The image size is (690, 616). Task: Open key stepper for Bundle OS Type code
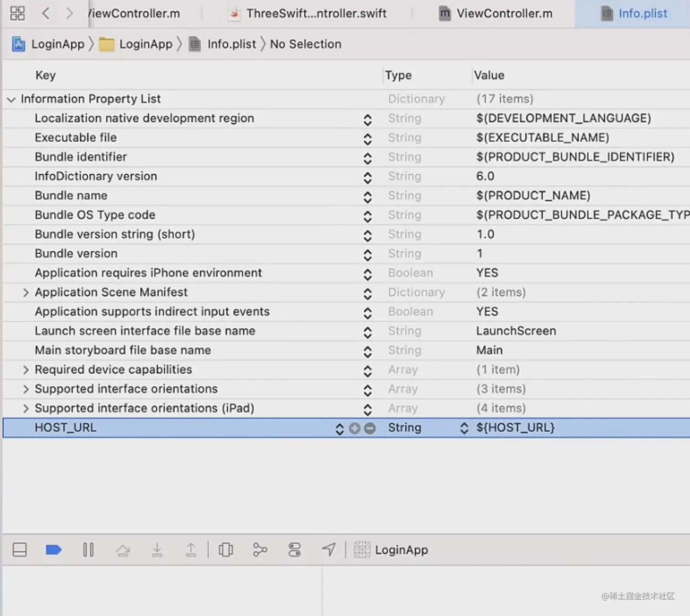coord(368,216)
